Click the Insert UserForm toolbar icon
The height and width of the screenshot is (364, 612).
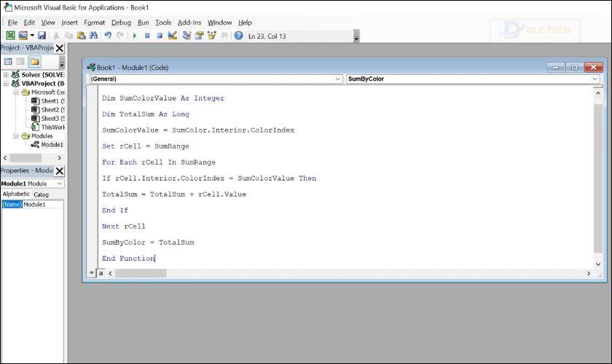[23, 36]
